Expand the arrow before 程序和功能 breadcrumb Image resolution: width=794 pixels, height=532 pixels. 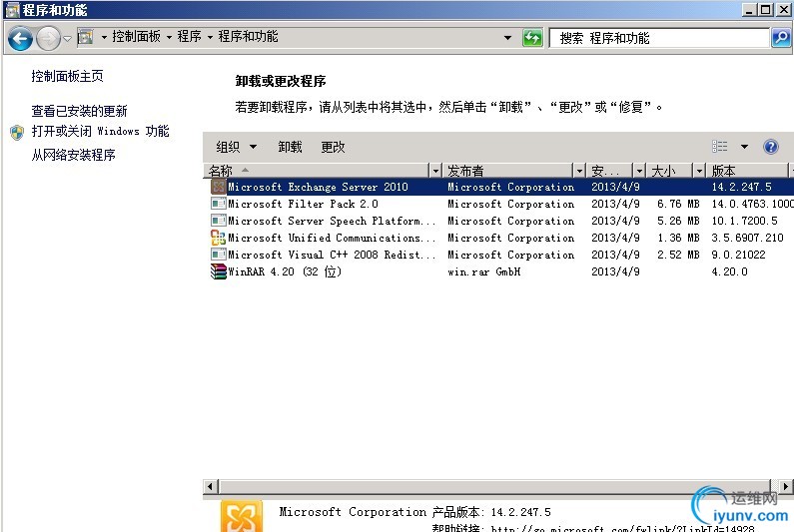click(x=210, y=37)
